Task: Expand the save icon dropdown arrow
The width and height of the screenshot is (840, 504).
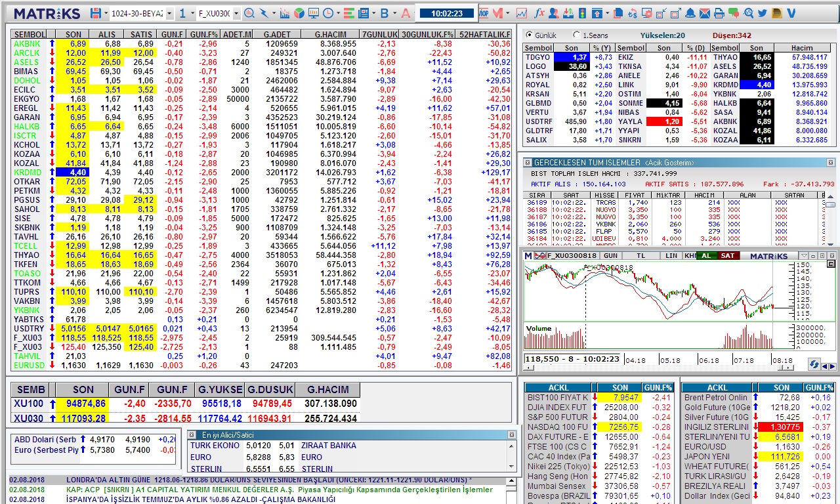Action: click(x=106, y=13)
